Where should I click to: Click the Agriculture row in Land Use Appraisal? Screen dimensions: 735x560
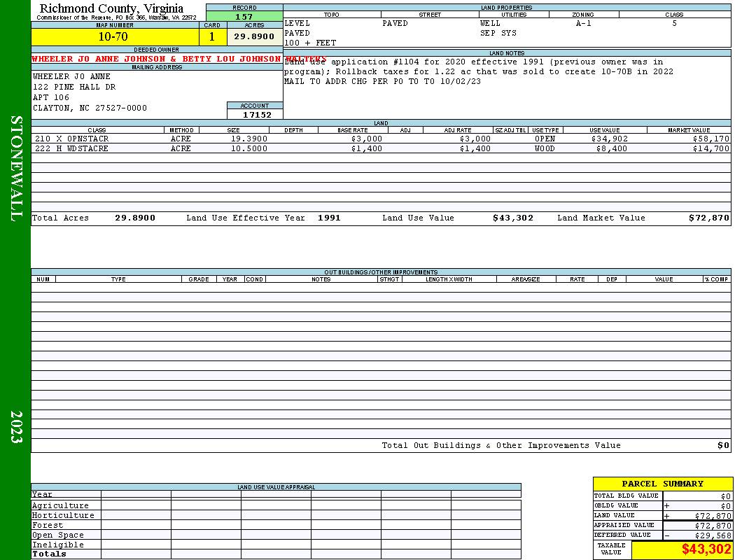pos(276,505)
